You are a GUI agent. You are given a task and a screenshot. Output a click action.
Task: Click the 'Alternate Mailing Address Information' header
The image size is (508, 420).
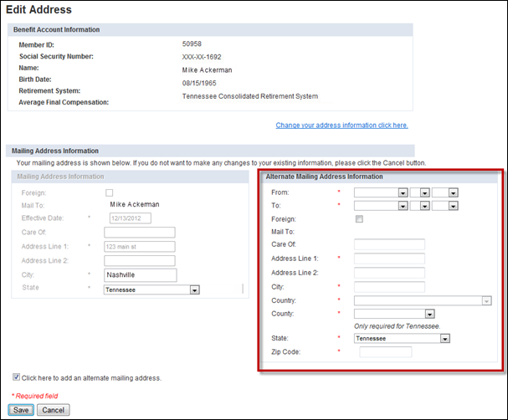(x=325, y=177)
